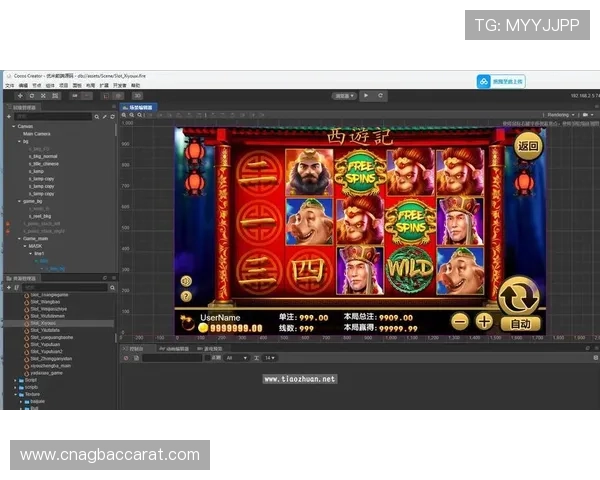Click the game help question icon
Image resolution: width=600 pixels, height=480 pixels.
(x=186, y=296)
